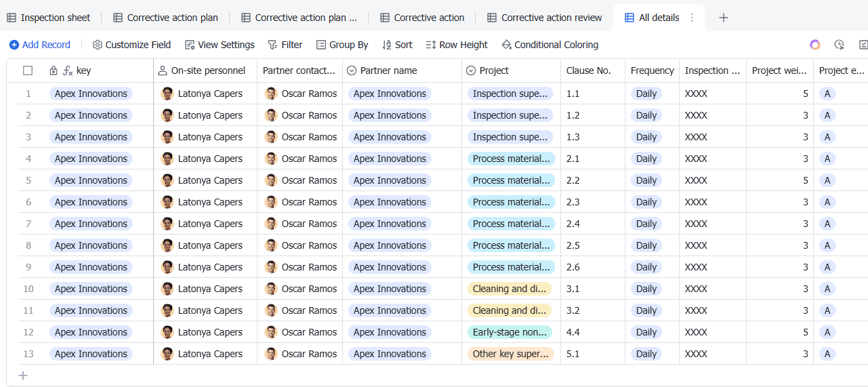Click the Add Record button
The width and height of the screenshot is (868, 387).
(x=40, y=45)
